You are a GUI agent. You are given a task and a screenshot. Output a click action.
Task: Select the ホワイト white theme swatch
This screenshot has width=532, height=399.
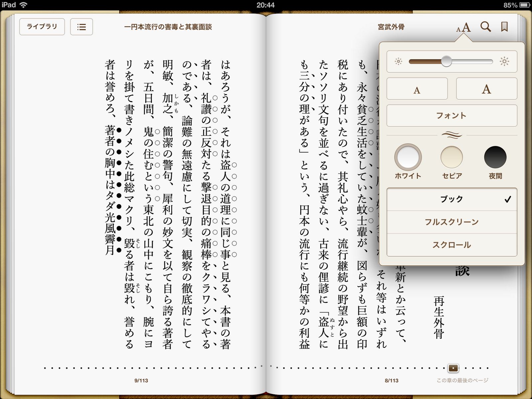pos(408,157)
